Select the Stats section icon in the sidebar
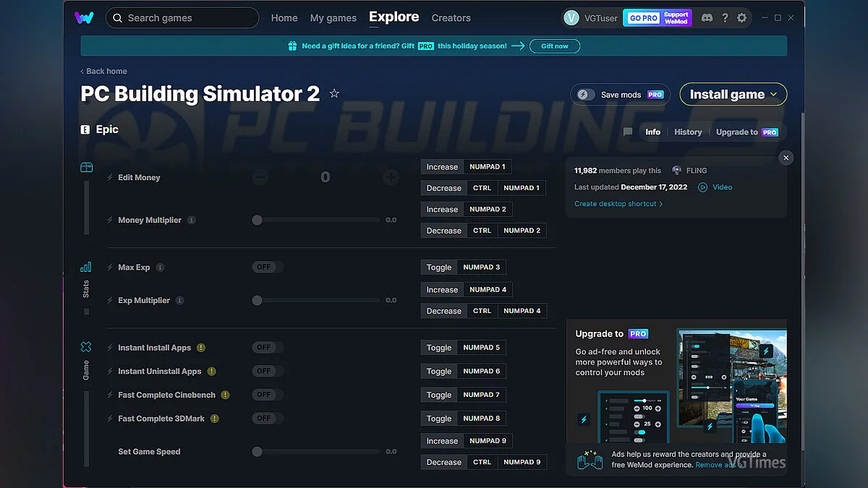The image size is (868, 488). (86, 266)
